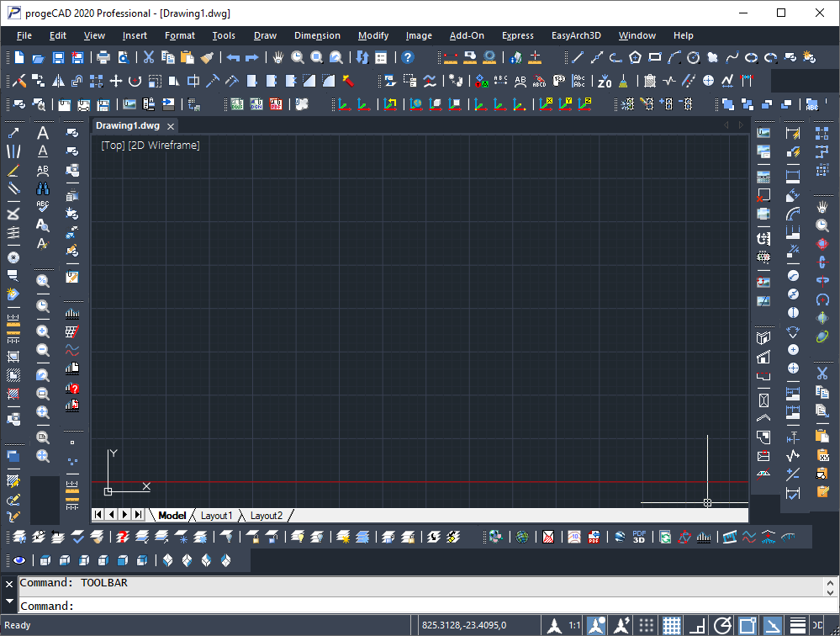Close the Drawing1.dwg tab
This screenshot has width=840, height=636.
coord(170,126)
